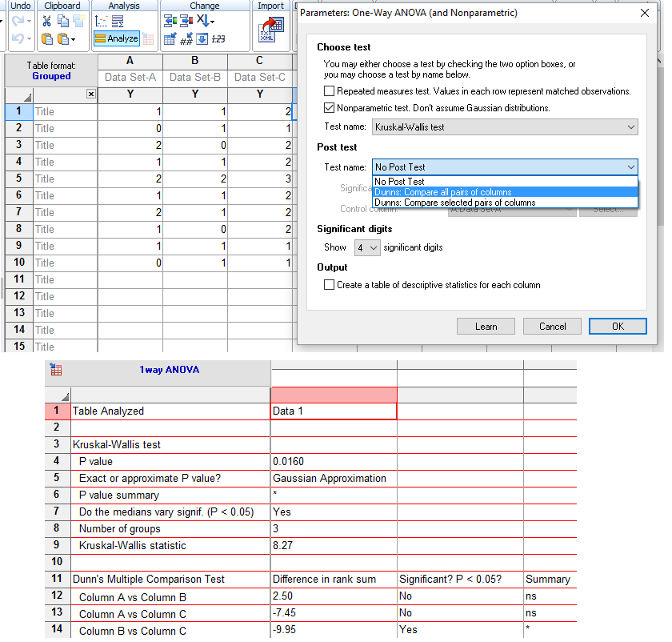Click the Undo arrow icon
The width and height of the screenshot is (672, 642).
tap(18, 38)
